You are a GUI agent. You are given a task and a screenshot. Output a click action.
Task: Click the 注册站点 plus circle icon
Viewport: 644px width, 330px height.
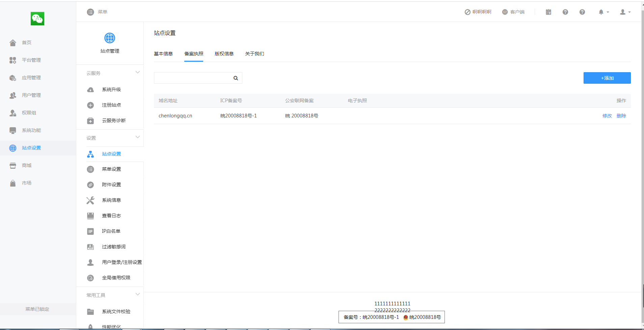pyautogui.click(x=90, y=105)
